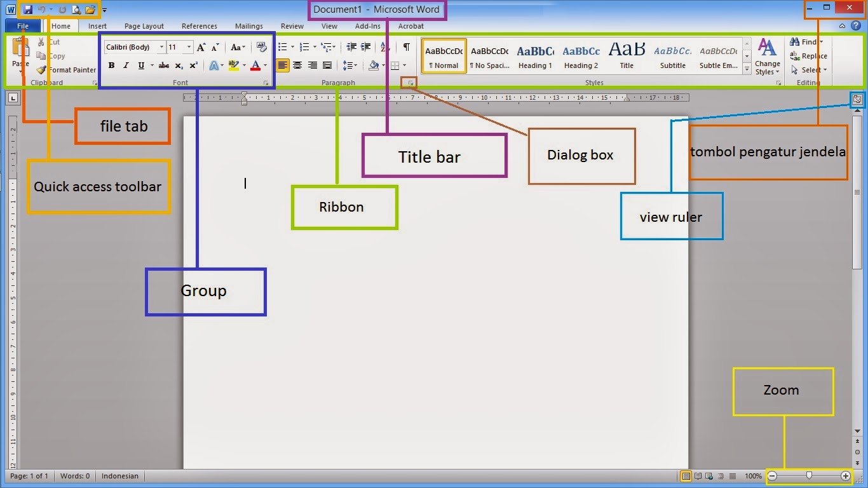The height and width of the screenshot is (488, 868).
Task: Open the Calibri (Body) font name dropdown
Action: point(161,47)
